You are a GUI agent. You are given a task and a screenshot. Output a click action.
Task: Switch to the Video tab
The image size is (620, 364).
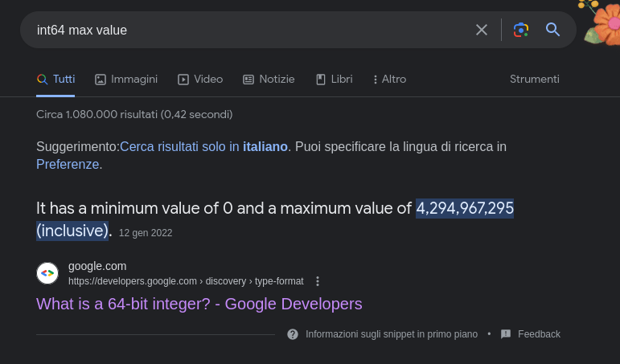(x=200, y=79)
